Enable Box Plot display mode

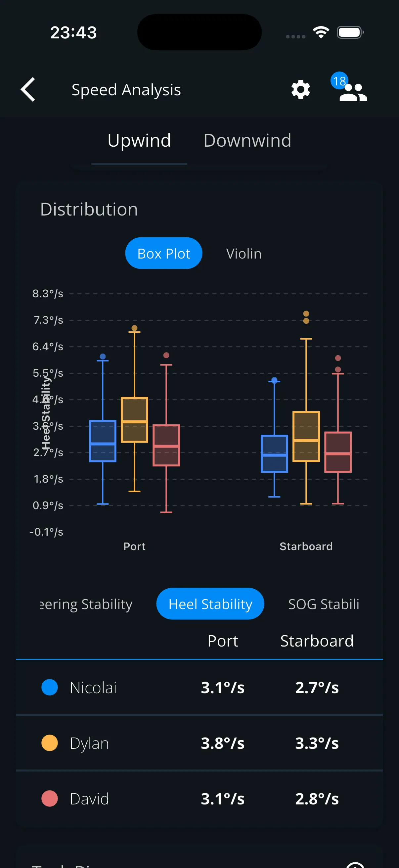coord(163,253)
